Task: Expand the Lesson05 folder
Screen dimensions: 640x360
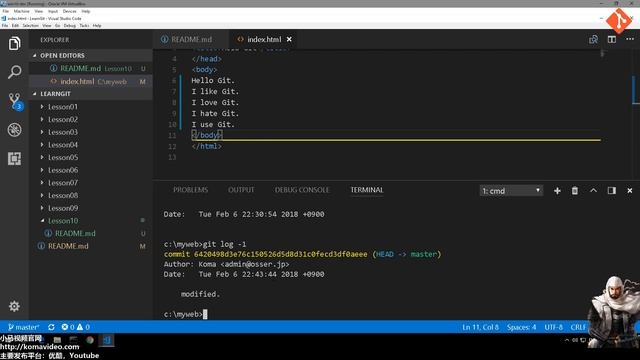Action: 62,158
